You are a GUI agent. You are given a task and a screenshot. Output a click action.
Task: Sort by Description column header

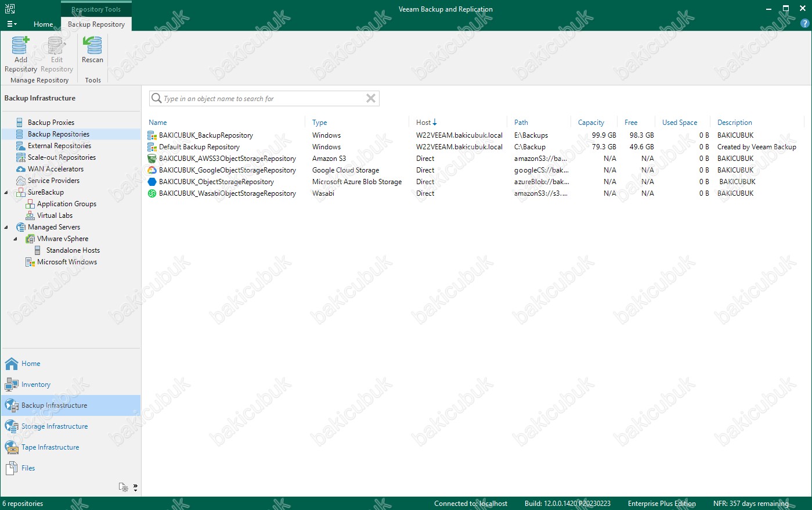click(734, 123)
